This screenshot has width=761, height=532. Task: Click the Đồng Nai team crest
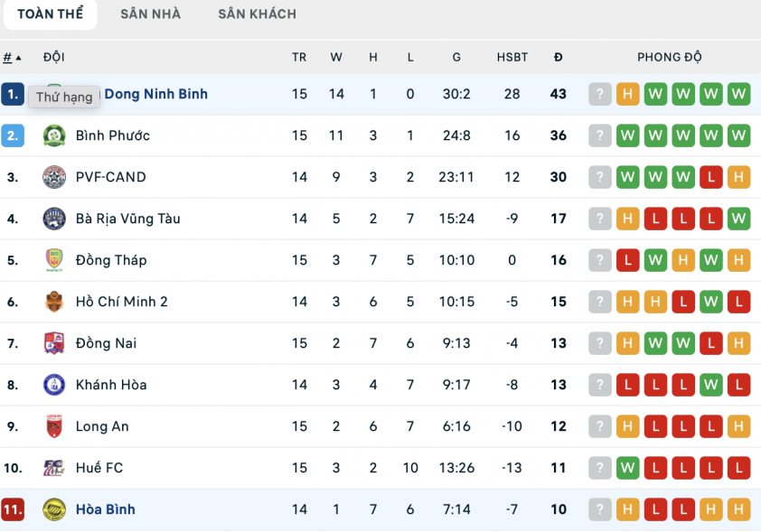pyautogui.click(x=54, y=343)
